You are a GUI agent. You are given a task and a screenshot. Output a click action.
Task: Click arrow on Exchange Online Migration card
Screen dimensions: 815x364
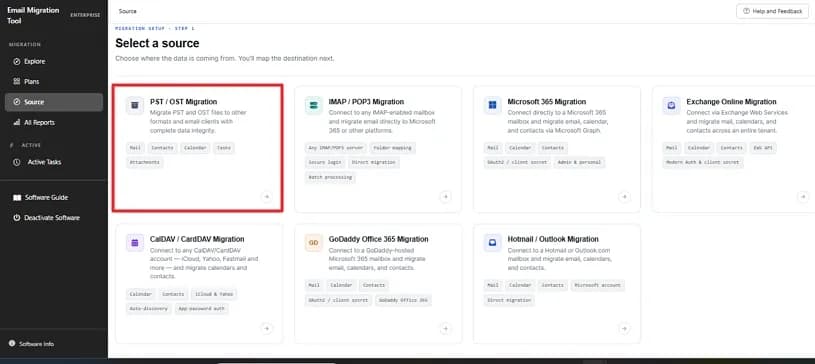803,197
